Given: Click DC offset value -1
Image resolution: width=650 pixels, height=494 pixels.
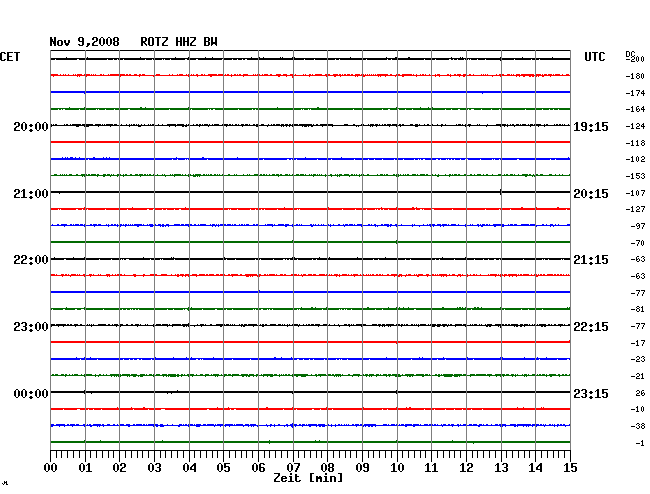Looking at the screenshot, I should tap(640, 443).
